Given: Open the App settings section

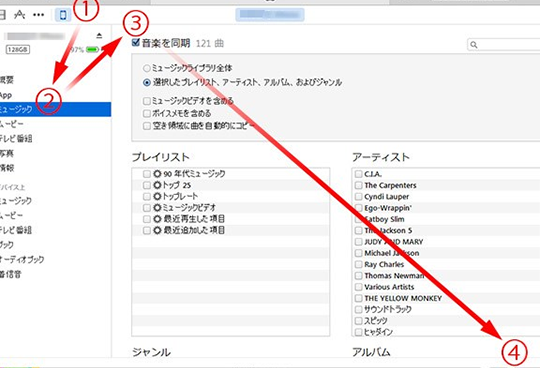Looking at the screenshot, I should click(x=6, y=95).
